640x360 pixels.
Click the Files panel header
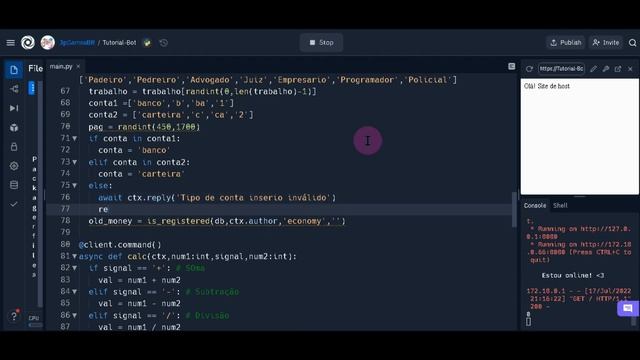coord(36,69)
